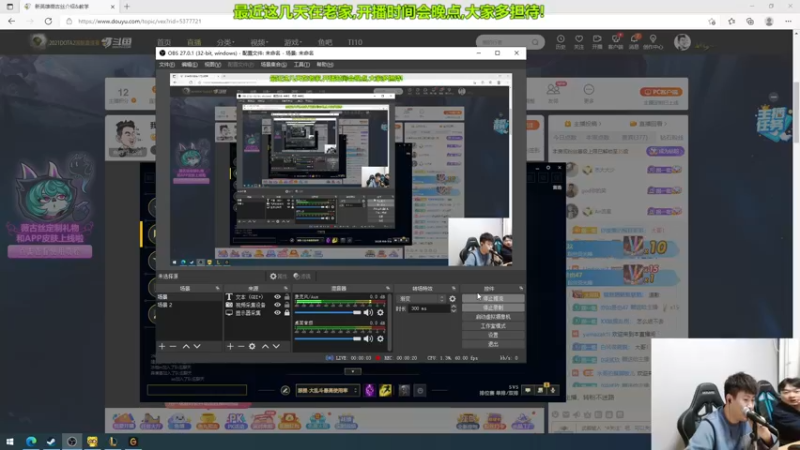Toggle OBS Studio Mode (工作室模式)
Screen dimensions: 800x450
click(x=493, y=326)
